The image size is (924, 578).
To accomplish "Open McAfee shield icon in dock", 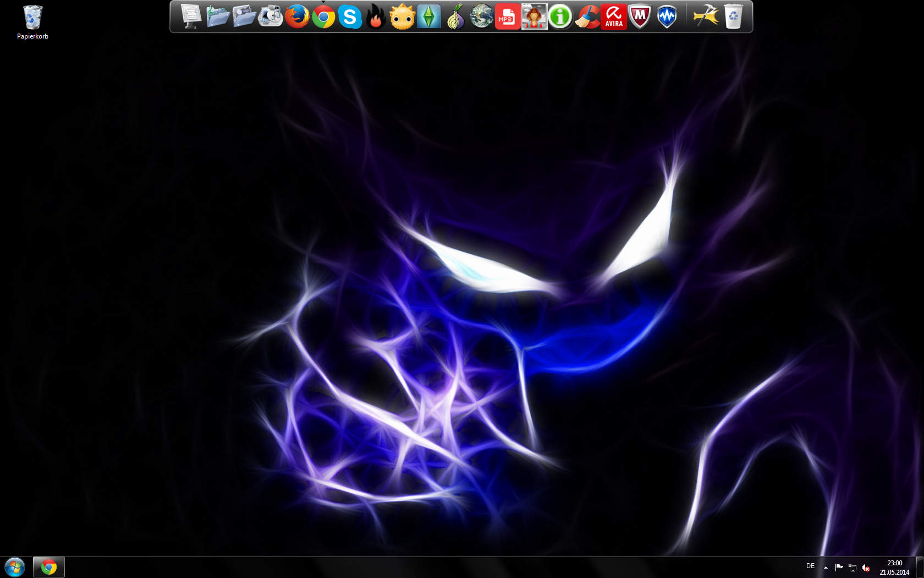I will (640, 17).
